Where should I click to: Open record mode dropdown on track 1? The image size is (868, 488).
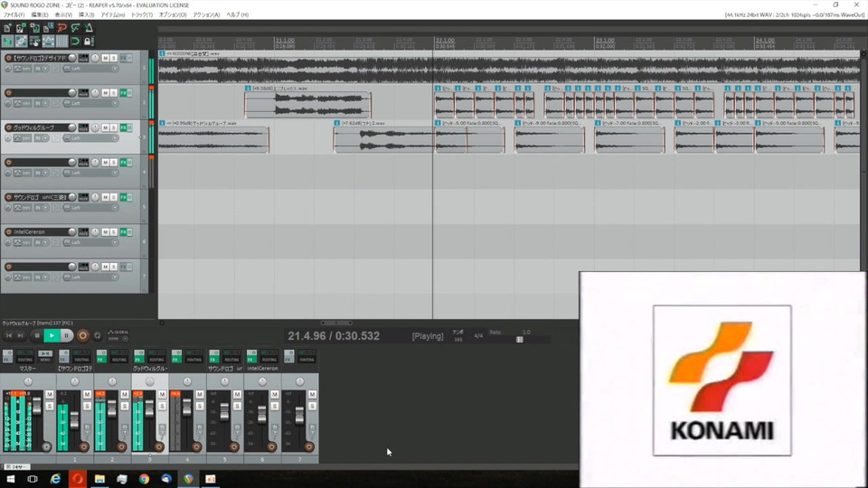(x=42, y=69)
